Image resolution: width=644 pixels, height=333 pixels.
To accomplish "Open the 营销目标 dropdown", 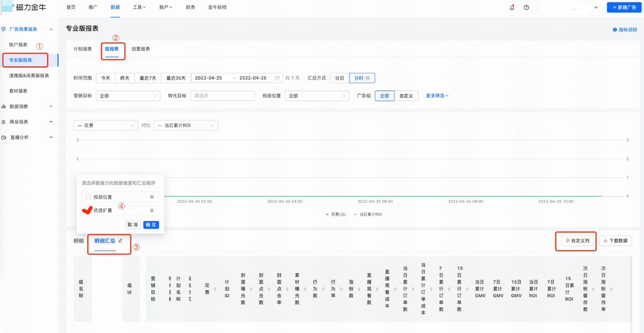I will pos(128,96).
